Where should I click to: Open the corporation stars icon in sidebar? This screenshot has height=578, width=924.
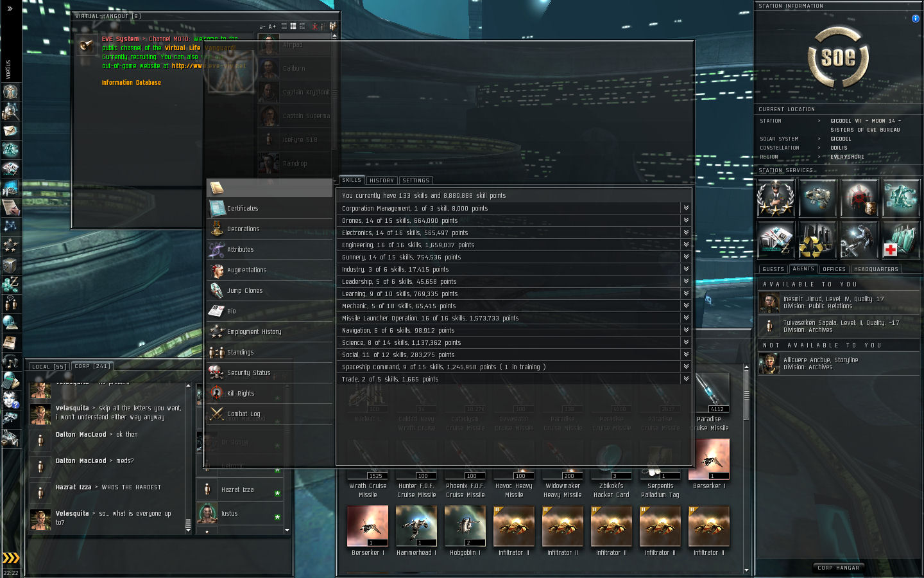(10, 245)
